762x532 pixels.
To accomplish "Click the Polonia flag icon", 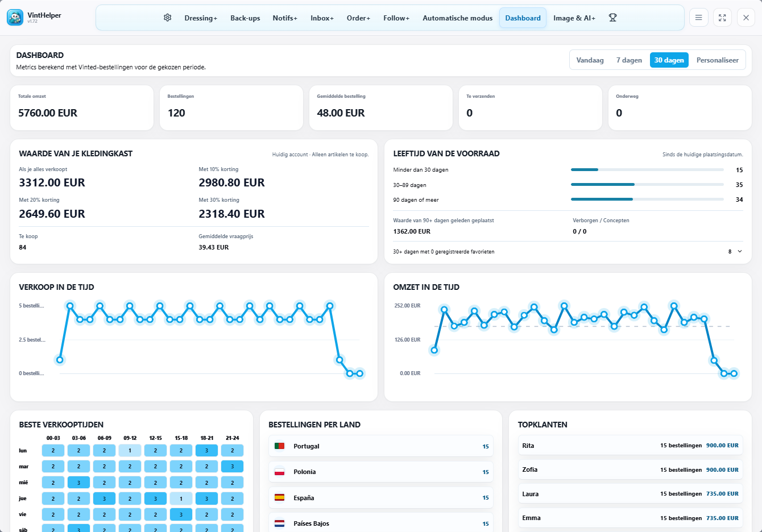I will [x=279, y=472].
